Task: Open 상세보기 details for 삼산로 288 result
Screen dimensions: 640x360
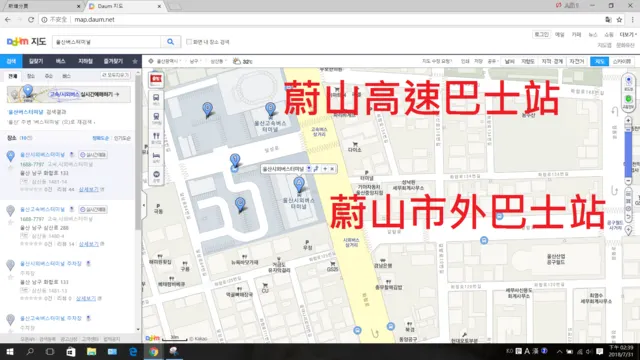Action: coord(89,244)
